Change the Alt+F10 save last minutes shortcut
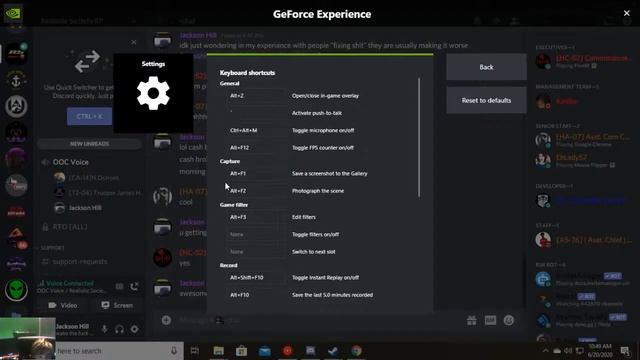640x360 pixels. (256, 295)
